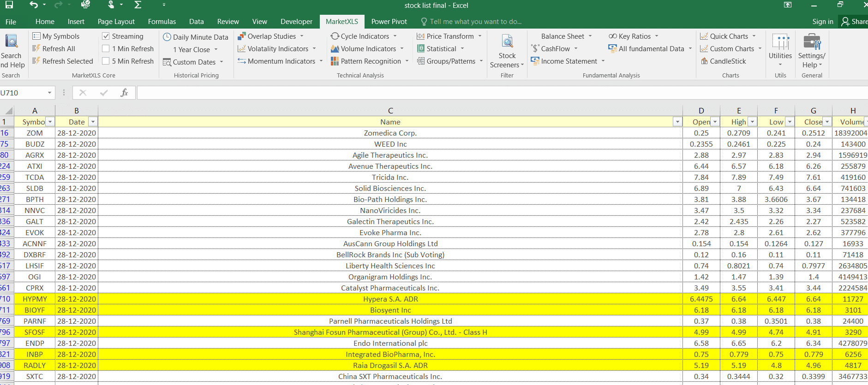
Task: Switch to the Page Layout tab
Action: click(116, 22)
